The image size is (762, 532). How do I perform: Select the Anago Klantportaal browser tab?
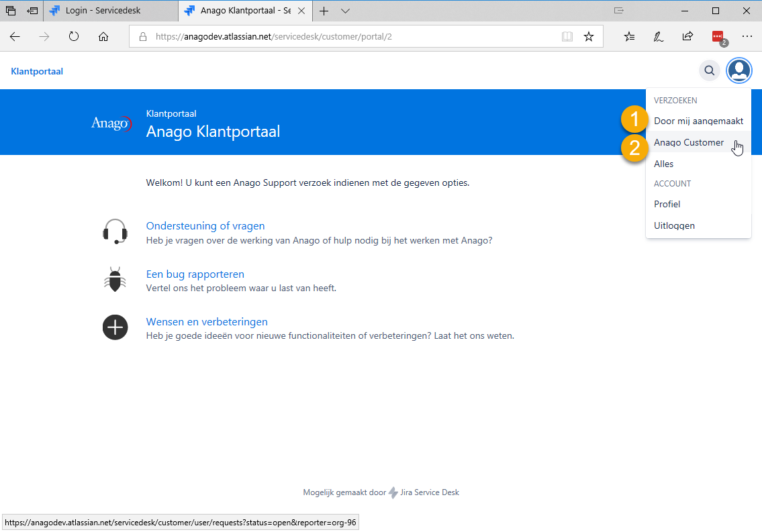click(245, 11)
